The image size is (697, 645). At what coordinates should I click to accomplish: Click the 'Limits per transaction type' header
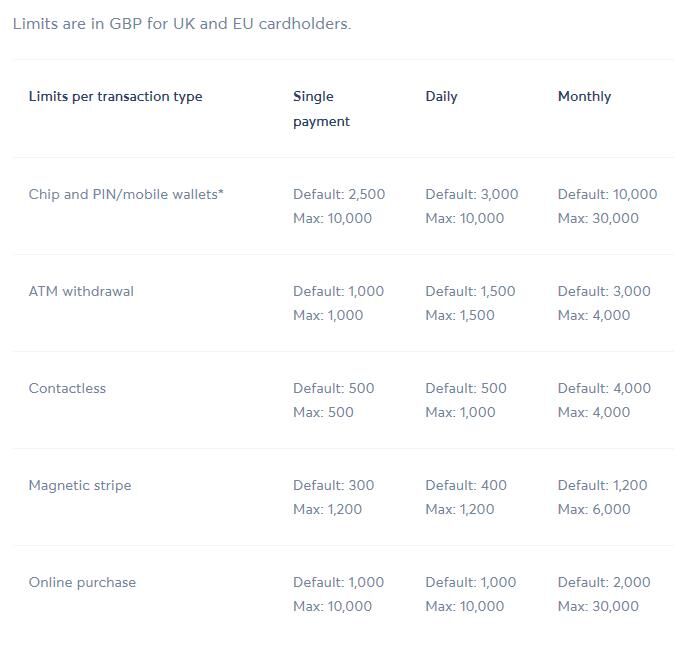[x=116, y=96]
